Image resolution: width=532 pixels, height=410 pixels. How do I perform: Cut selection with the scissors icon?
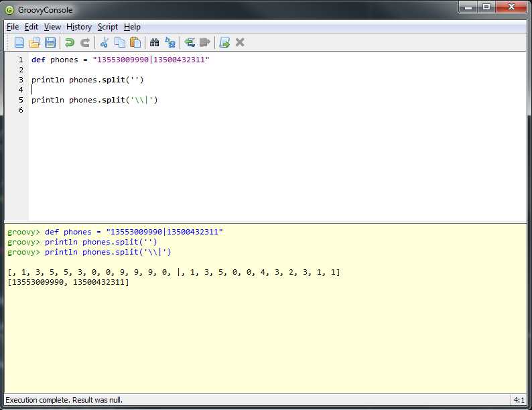104,42
